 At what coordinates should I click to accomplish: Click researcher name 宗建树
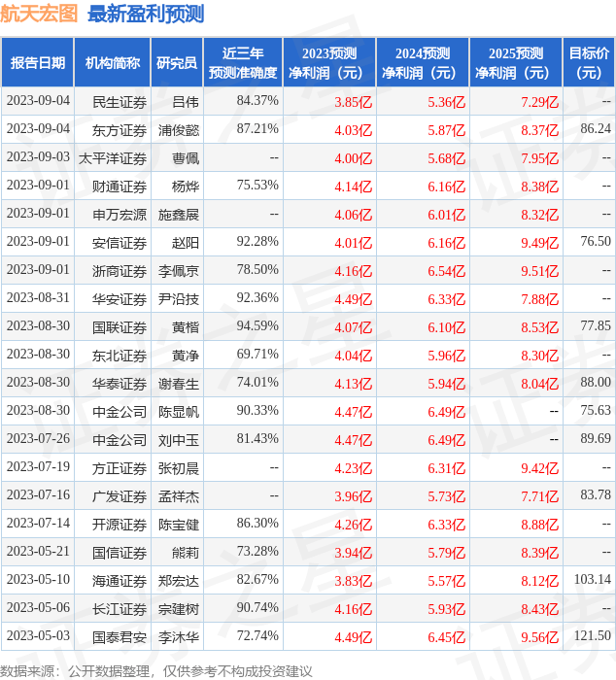pos(179,609)
